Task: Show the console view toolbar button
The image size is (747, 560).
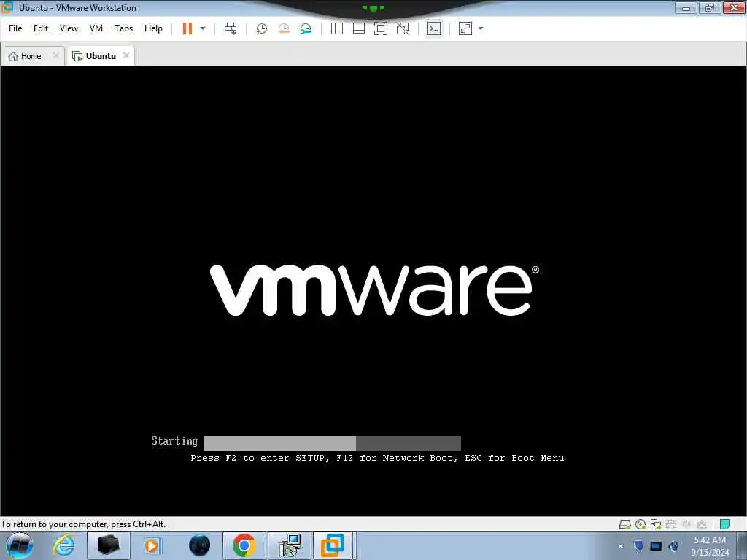Action: click(x=434, y=28)
